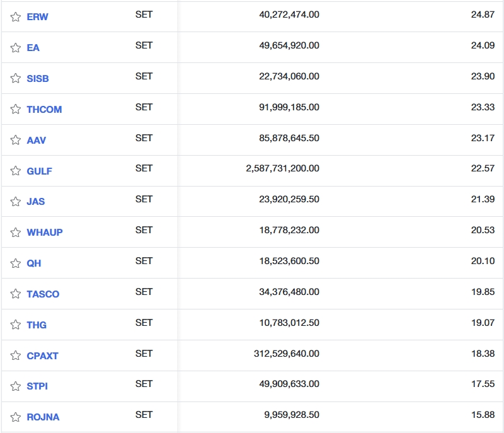Toggle favorite star for TASCO

pos(16,294)
